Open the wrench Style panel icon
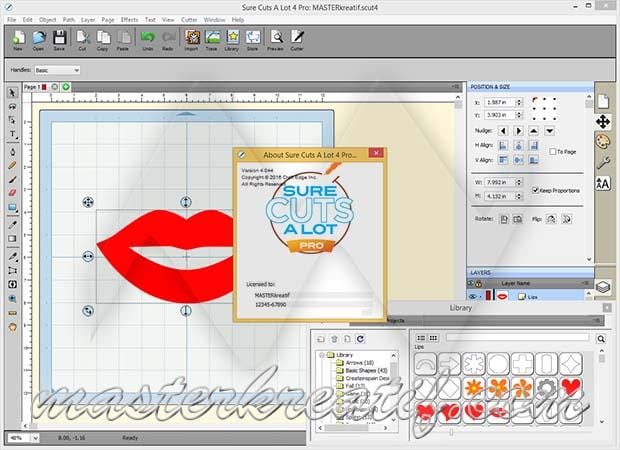 (x=603, y=162)
